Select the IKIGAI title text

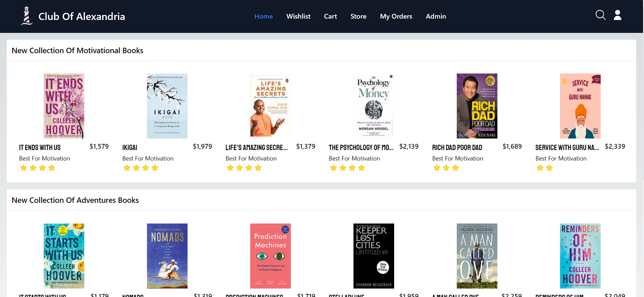(130, 148)
